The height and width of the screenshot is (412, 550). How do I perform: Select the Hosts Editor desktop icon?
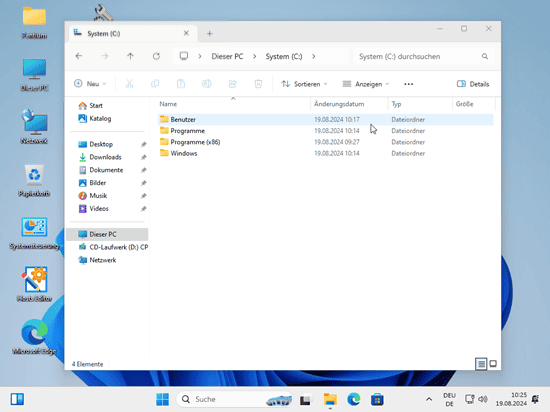pos(34,284)
